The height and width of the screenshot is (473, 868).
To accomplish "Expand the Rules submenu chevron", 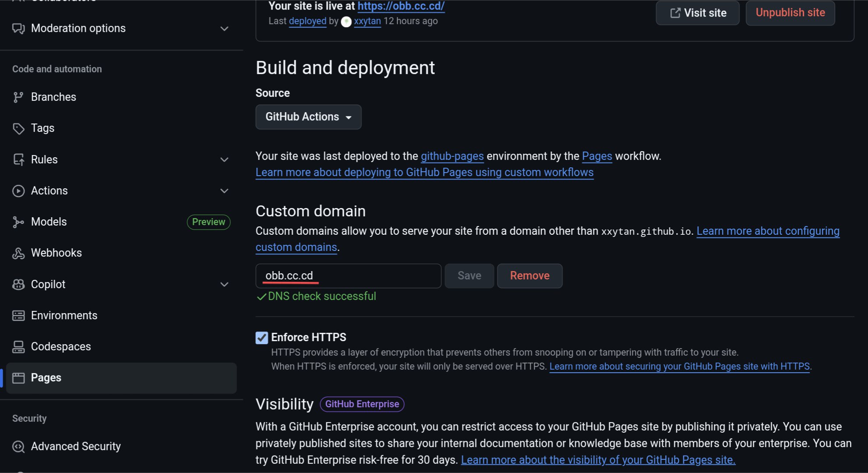I will (224, 160).
